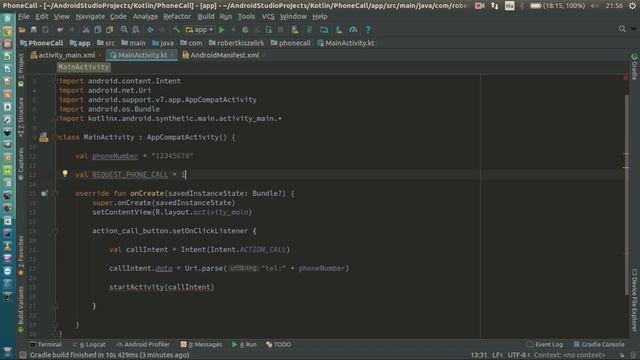Click the Attach debugger toolbar icon
The image size is (640, 360).
click(x=269, y=30)
